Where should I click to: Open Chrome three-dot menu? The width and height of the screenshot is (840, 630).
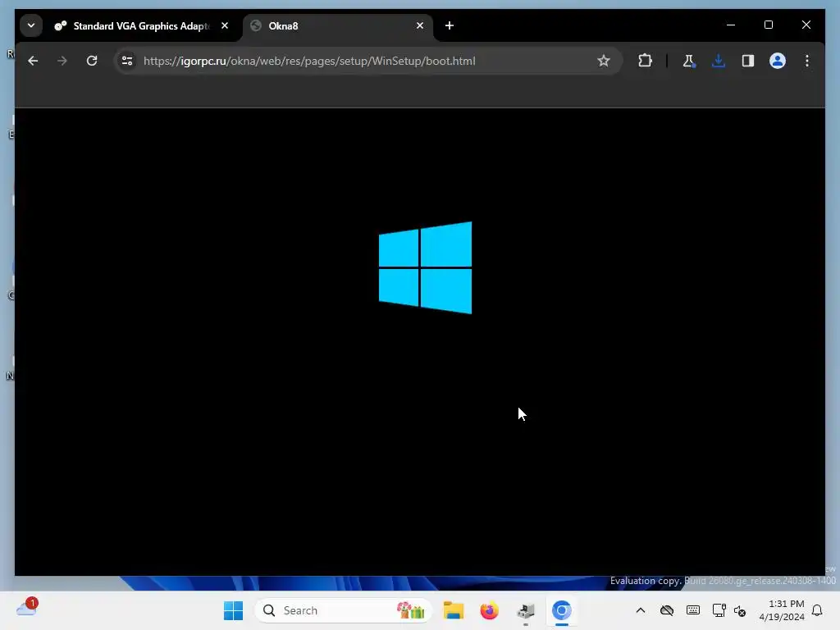[807, 61]
